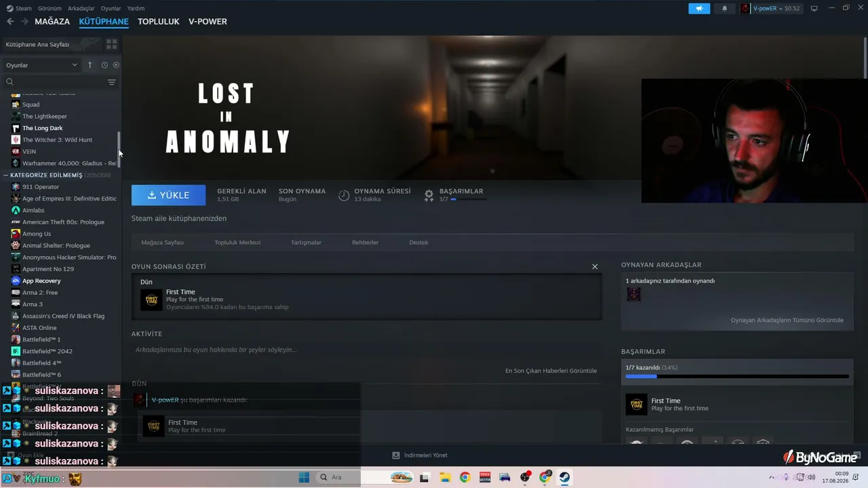Open the Mağaza Sayfası link

162,242
